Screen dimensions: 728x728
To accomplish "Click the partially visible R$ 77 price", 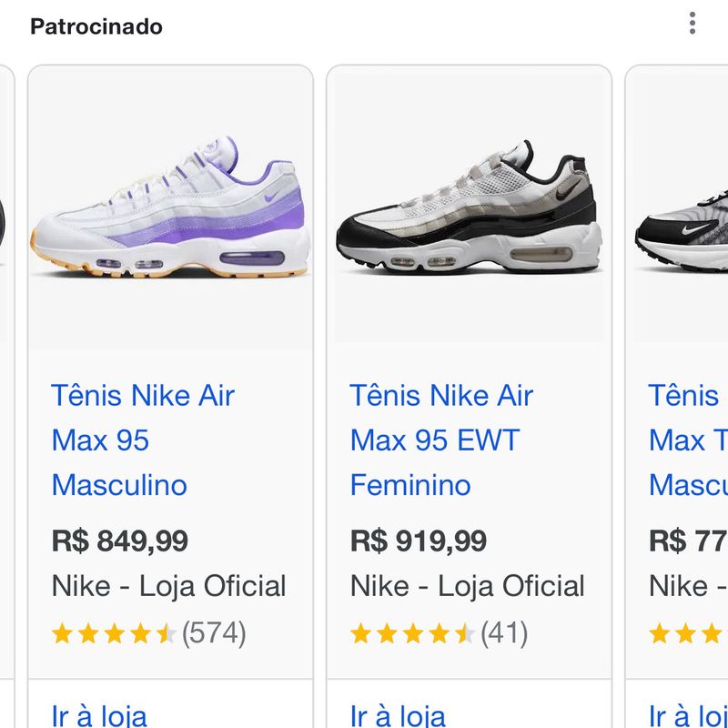I will tap(688, 541).
